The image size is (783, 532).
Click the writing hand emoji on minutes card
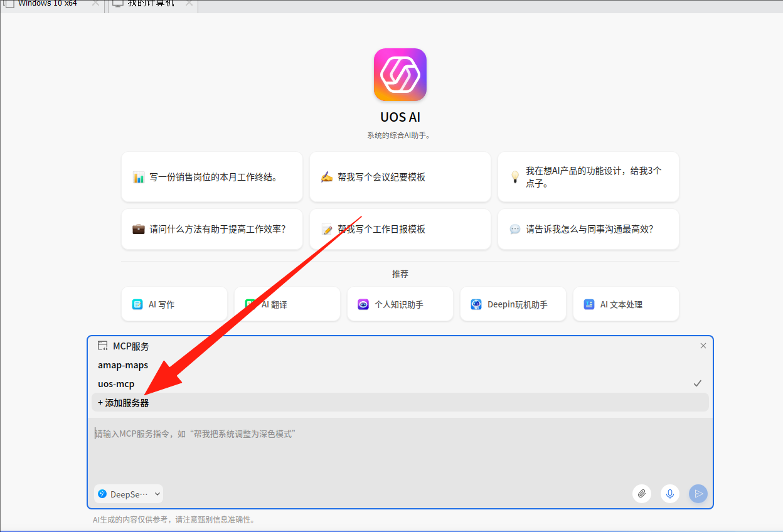tap(327, 177)
